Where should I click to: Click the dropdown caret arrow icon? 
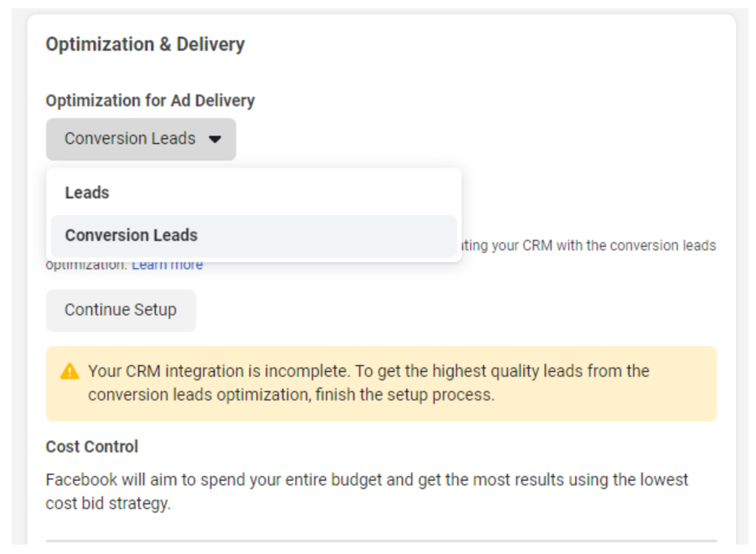215,139
